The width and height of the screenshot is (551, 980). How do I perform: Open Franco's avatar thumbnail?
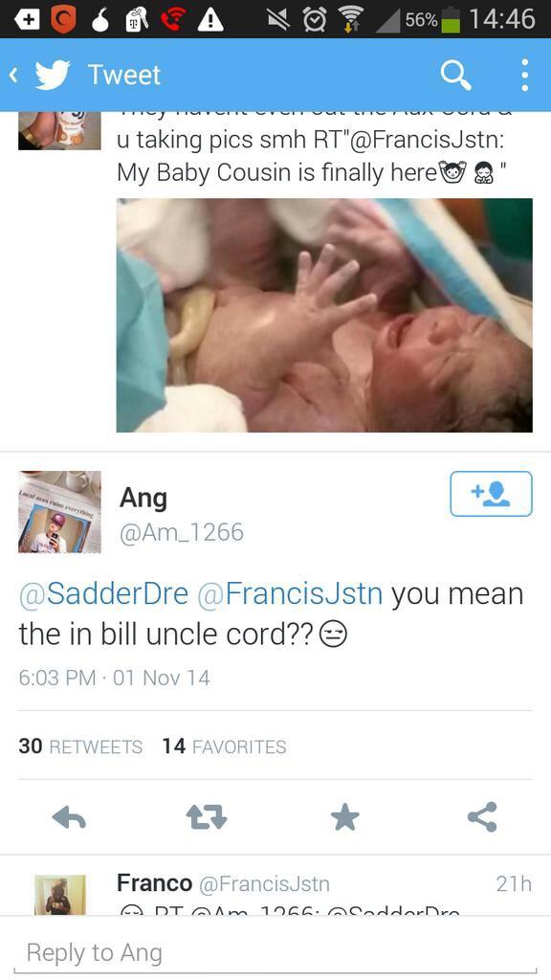[60, 895]
